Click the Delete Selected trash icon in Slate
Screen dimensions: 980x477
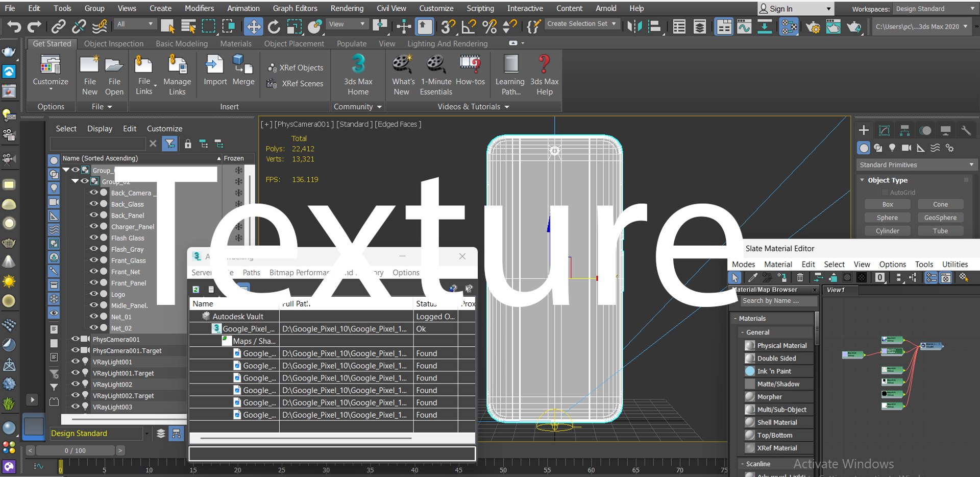point(800,277)
